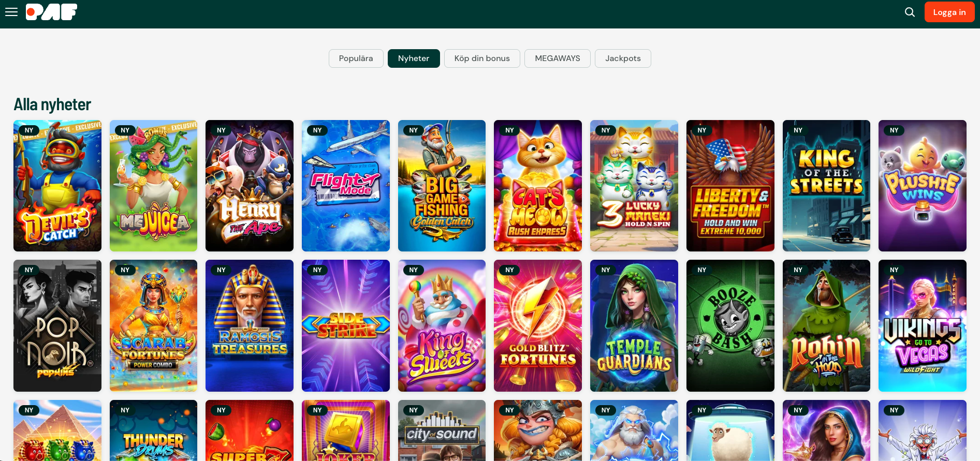Screen dimensions: 980x461
Task: Open the King of Sweets game
Action: pos(442,325)
